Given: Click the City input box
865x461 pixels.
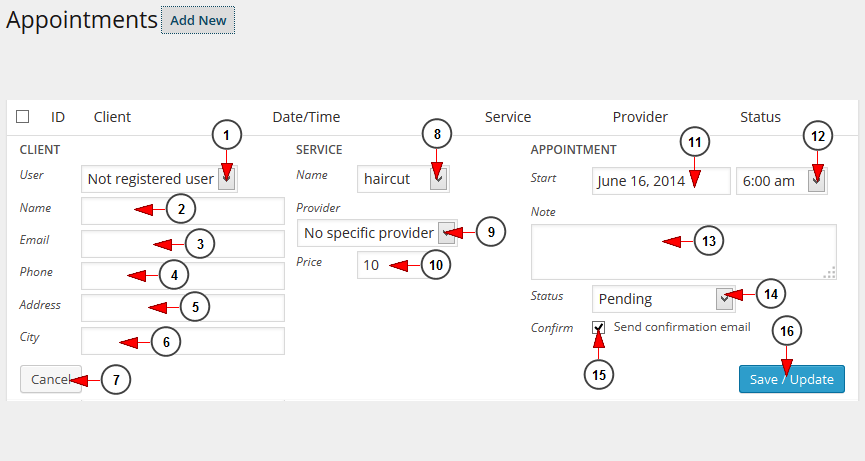Looking at the screenshot, I should 183,341.
